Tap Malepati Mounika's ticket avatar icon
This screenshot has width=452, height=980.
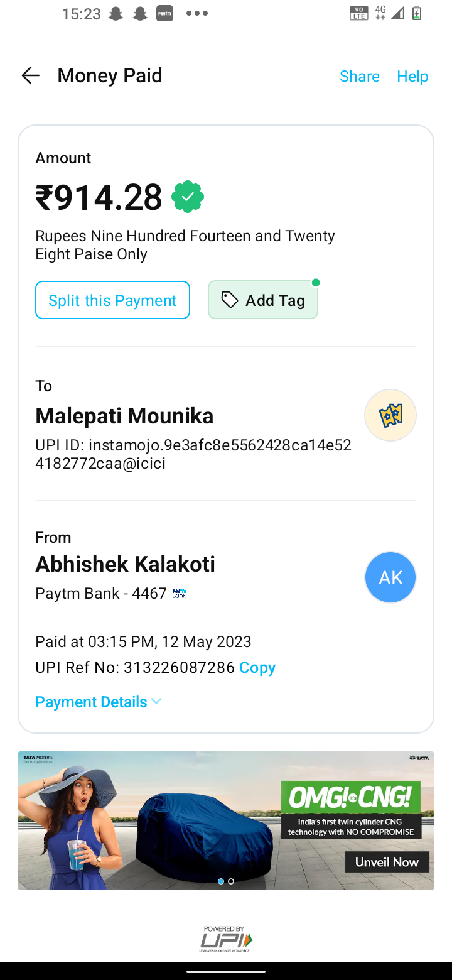390,415
